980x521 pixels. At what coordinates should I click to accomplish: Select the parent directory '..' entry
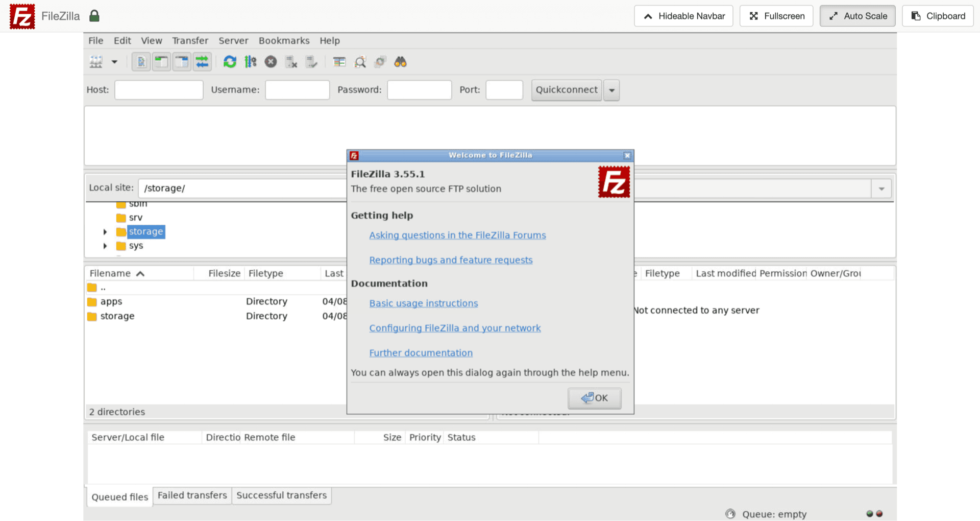tap(216, 288)
